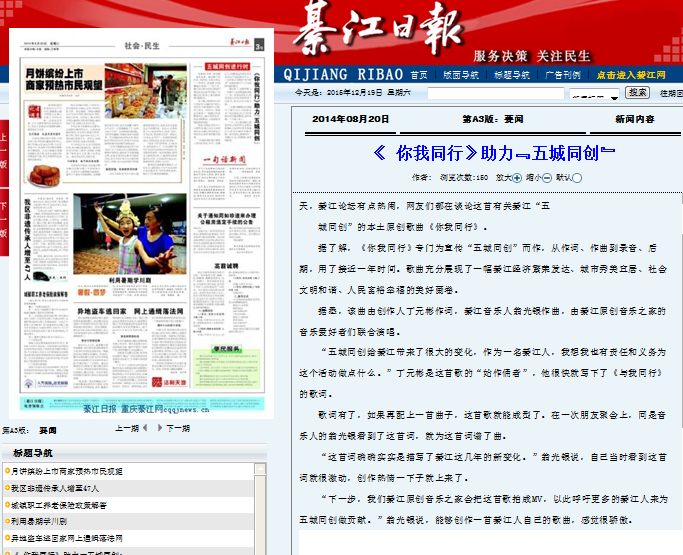The width and height of the screenshot is (683, 555).
Task: Click the 搜索 search button
Action: click(638, 92)
